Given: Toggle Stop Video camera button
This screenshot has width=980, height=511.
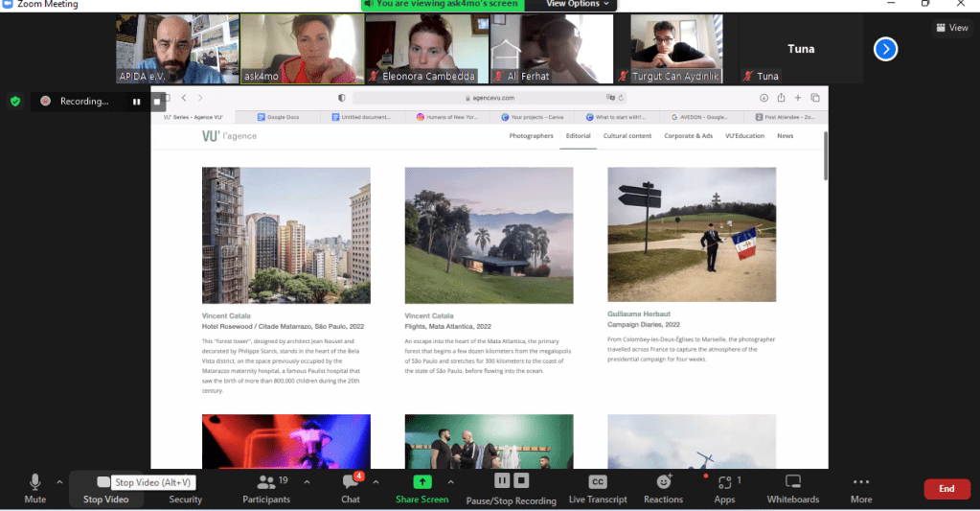Looking at the screenshot, I should click(104, 481).
